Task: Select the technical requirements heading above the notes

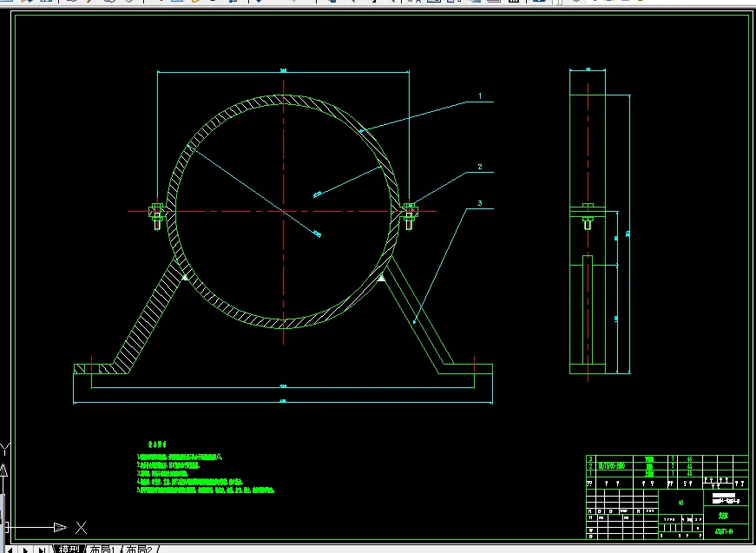Action: pyautogui.click(x=157, y=444)
